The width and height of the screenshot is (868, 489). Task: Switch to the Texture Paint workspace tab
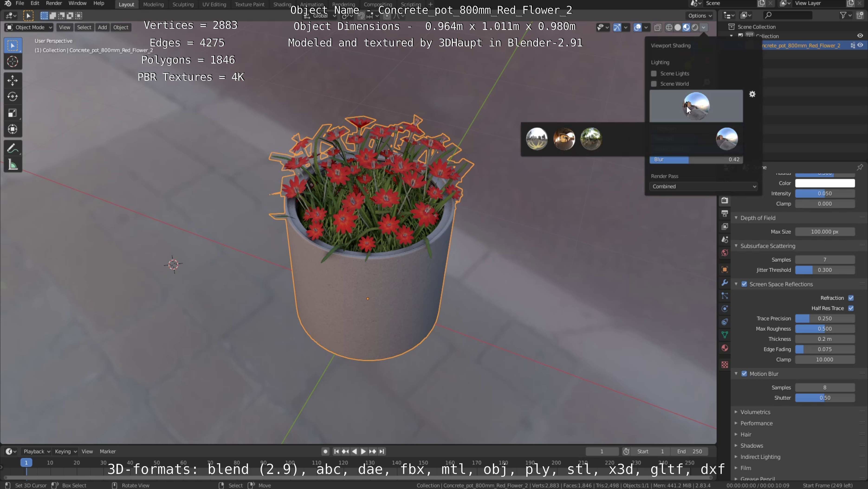coord(249,4)
